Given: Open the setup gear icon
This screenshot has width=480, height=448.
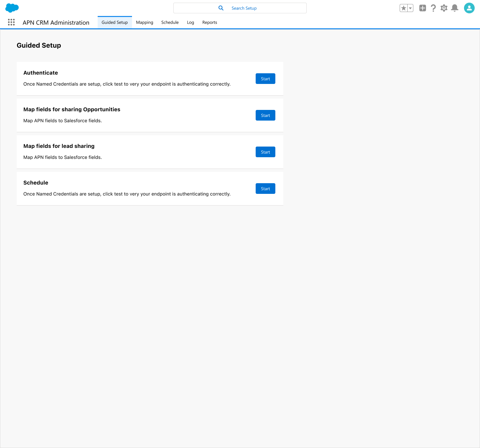Looking at the screenshot, I should 444,8.
